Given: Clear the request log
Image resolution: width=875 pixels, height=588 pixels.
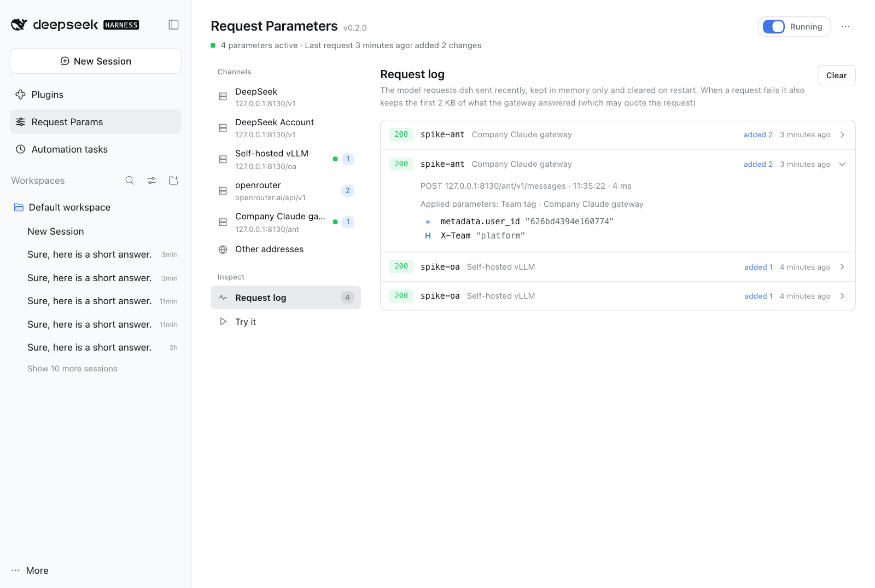Looking at the screenshot, I should coord(836,75).
